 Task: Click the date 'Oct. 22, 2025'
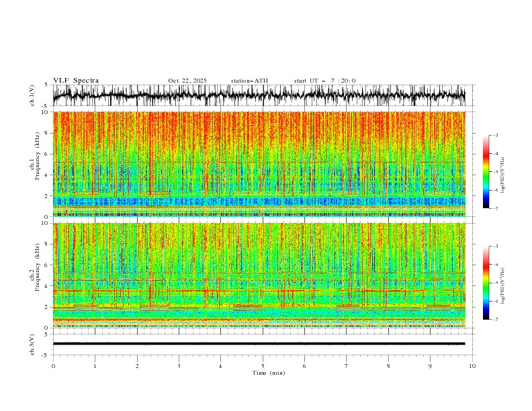point(187,81)
